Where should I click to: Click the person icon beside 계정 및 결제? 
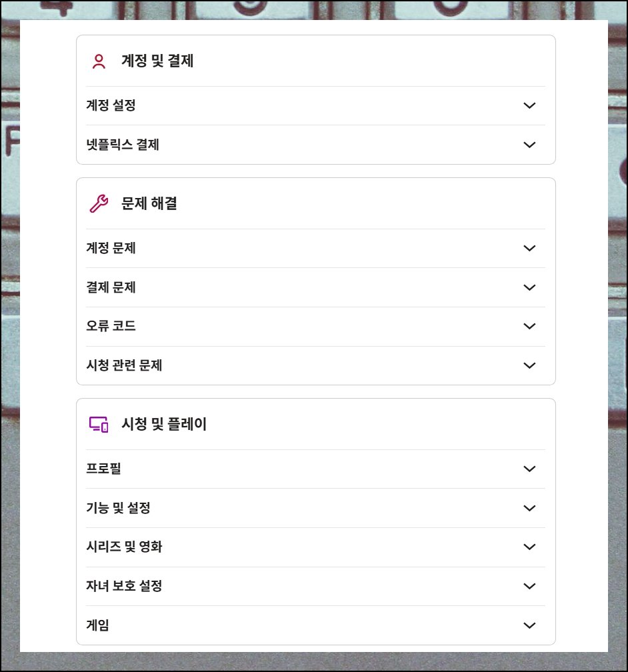(x=99, y=61)
